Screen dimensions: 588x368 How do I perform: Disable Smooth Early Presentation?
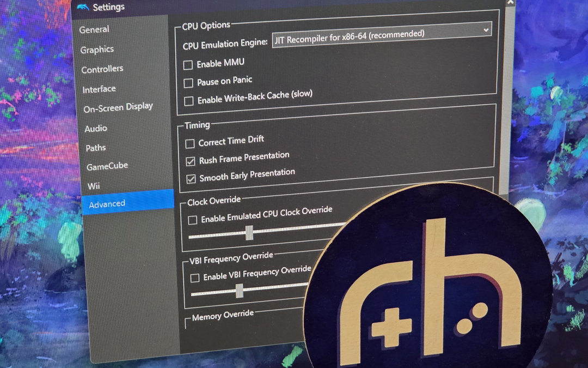point(191,179)
